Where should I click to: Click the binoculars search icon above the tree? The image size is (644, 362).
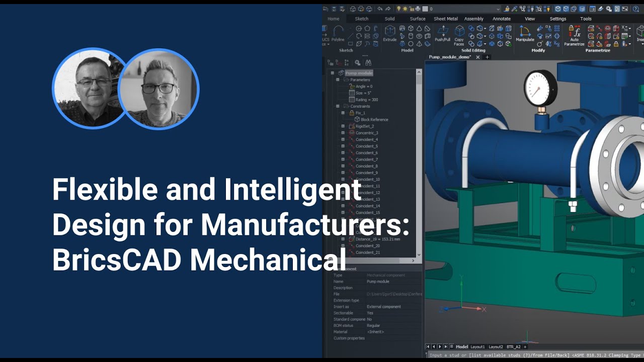point(368,62)
